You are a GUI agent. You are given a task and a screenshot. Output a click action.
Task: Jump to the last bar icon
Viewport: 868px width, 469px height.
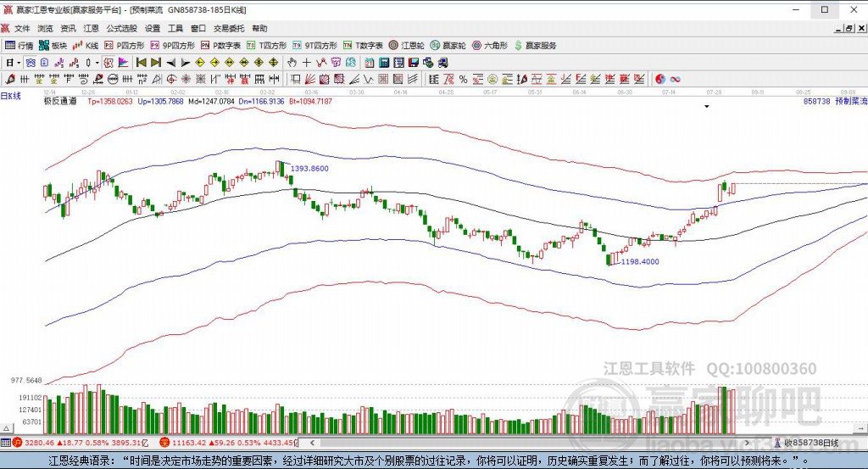click(x=156, y=63)
